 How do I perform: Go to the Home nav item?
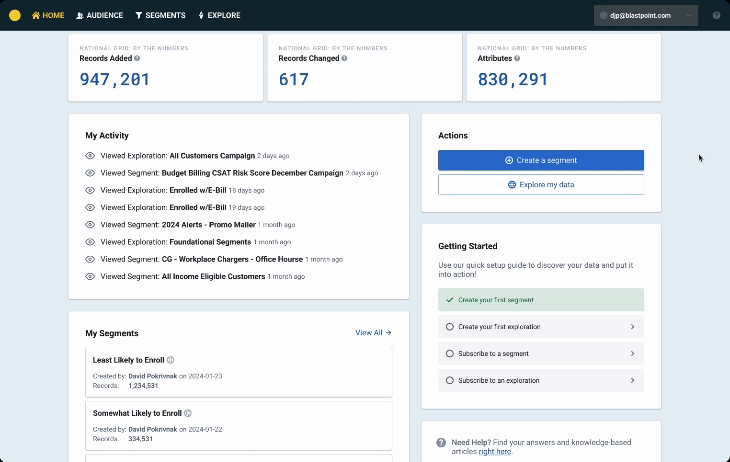click(x=48, y=15)
